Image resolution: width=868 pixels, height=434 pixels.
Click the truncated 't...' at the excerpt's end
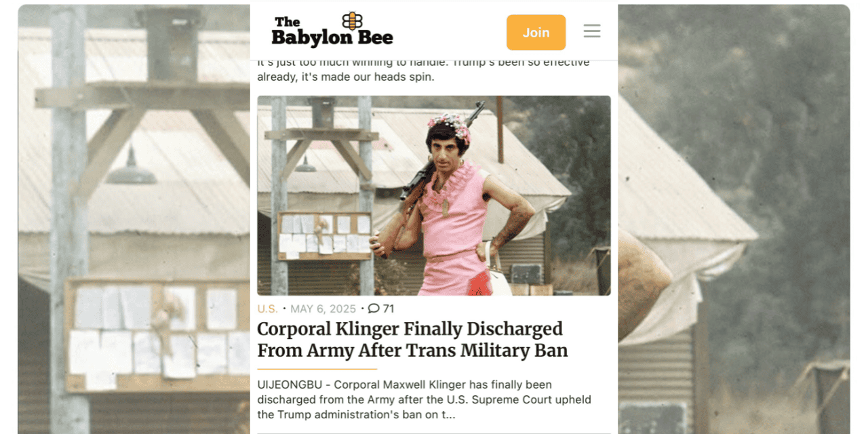(x=448, y=414)
